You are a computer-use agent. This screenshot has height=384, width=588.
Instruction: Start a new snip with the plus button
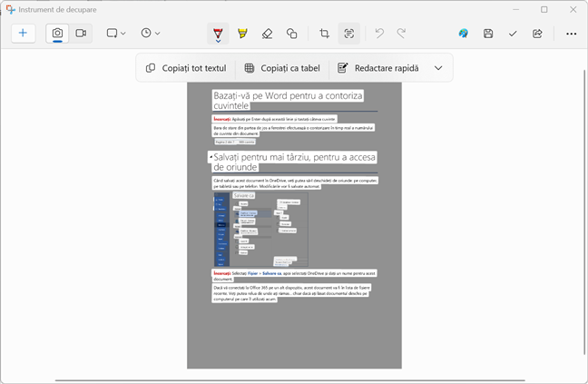point(24,34)
